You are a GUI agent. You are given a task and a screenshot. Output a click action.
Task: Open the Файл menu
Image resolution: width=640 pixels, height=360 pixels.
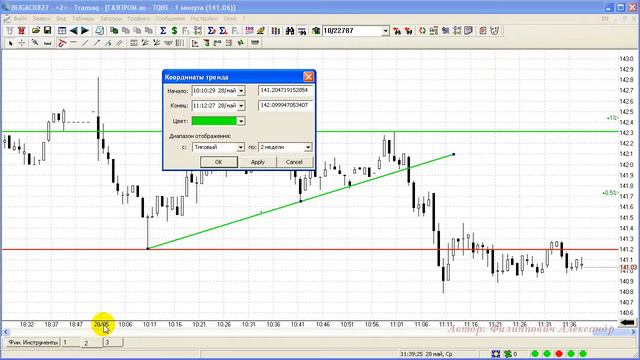pyautogui.click(x=20, y=19)
